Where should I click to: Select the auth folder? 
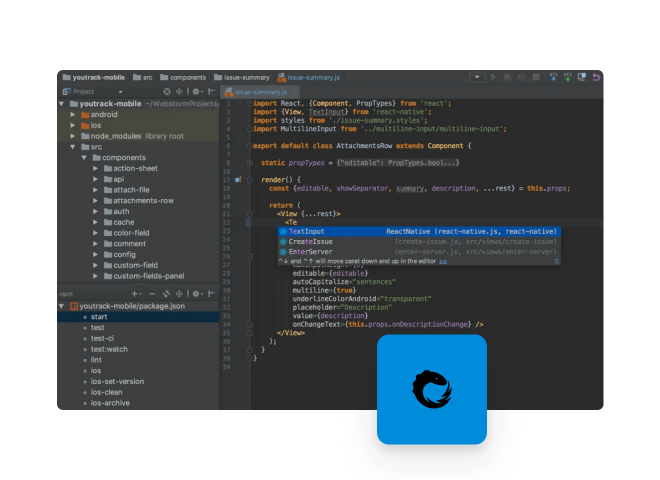point(117,211)
